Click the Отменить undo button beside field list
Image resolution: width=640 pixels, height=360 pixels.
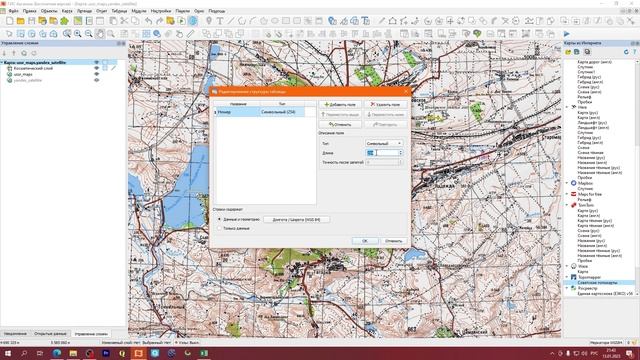(x=340, y=124)
